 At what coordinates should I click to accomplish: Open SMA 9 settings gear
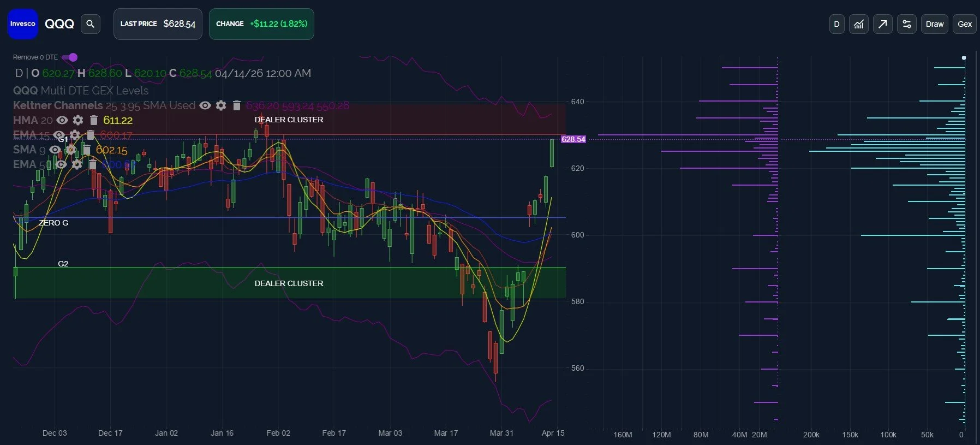click(x=71, y=150)
